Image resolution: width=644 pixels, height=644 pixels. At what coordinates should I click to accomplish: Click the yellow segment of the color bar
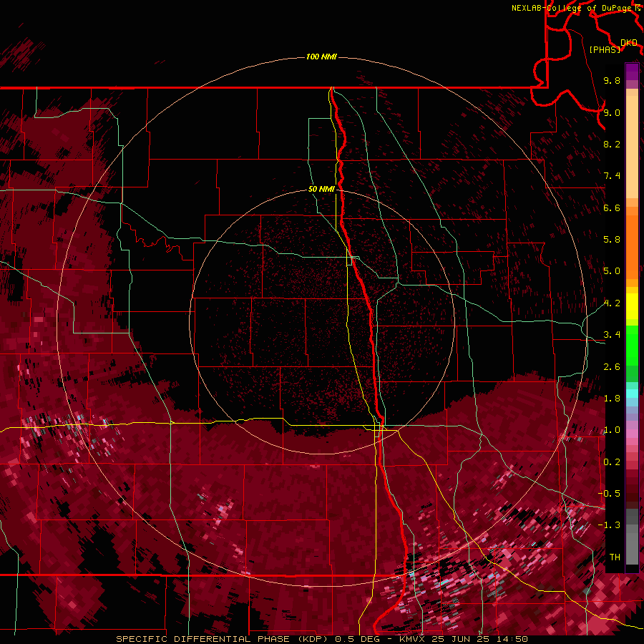[632, 306]
